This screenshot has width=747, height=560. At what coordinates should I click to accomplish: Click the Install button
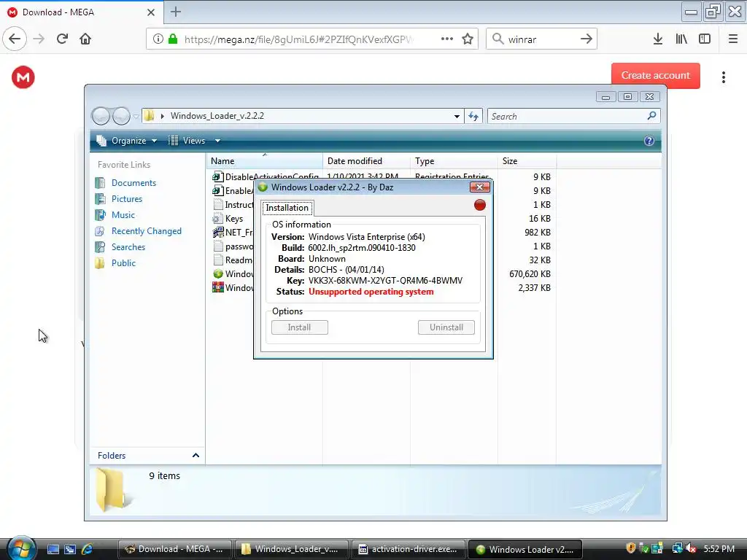(x=300, y=327)
